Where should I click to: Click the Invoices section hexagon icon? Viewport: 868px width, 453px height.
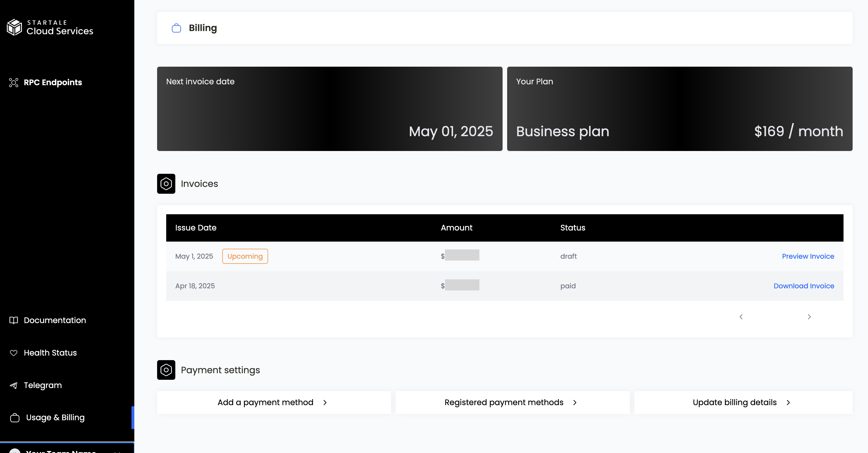166,184
